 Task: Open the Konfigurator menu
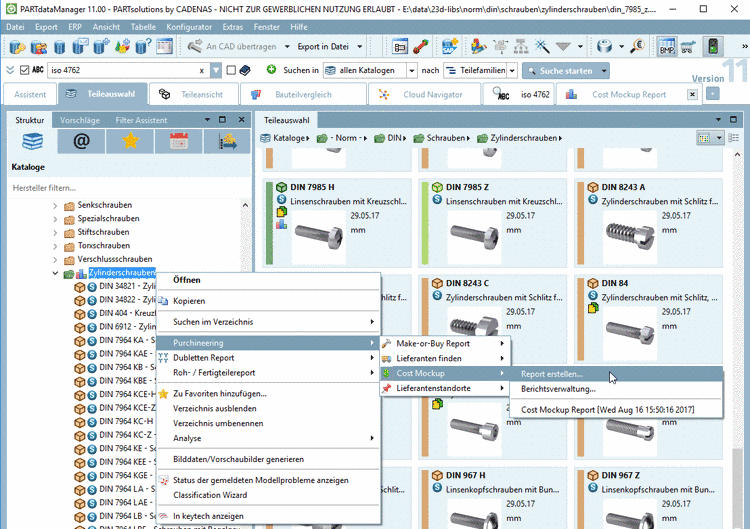click(x=188, y=27)
